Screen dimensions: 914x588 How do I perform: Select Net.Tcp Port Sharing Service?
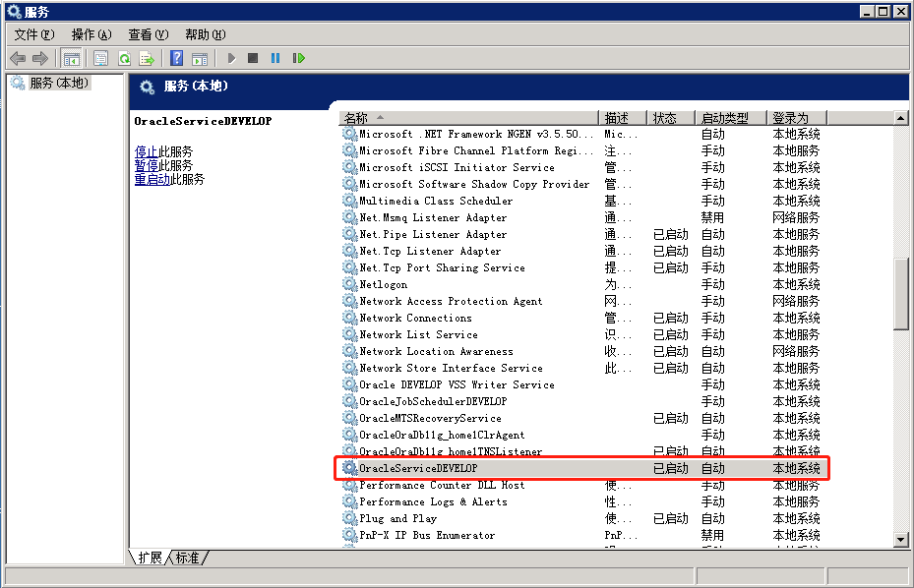pos(442,267)
